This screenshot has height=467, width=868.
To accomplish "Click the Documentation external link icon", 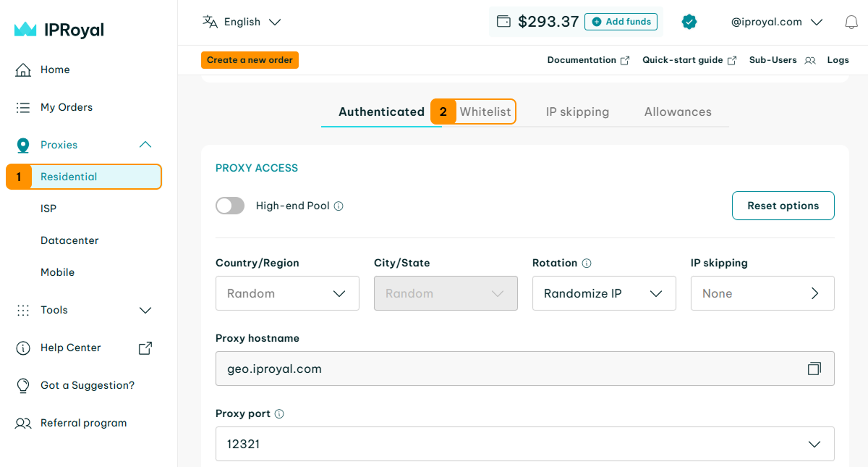I will click(x=625, y=61).
